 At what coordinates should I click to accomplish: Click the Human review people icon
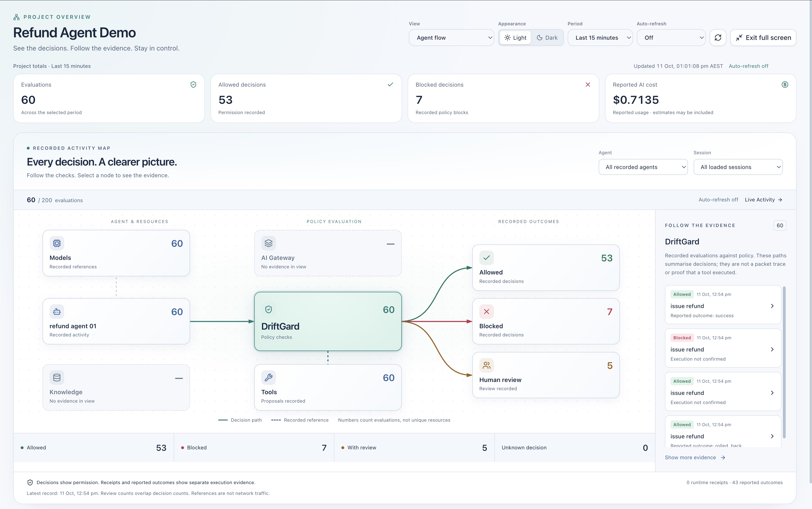tap(487, 365)
